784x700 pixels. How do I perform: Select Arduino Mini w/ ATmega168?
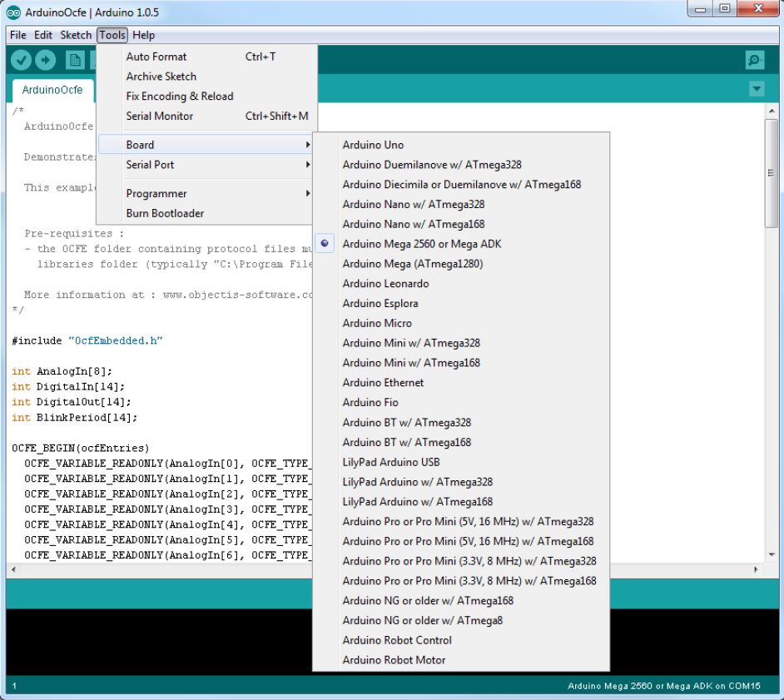pyautogui.click(x=460, y=363)
